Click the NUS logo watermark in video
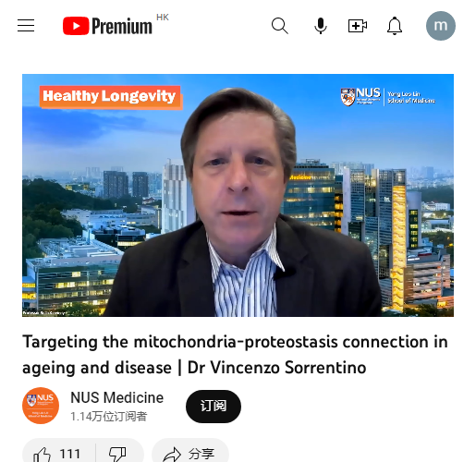This screenshot has width=476, height=462. [387, 97]
